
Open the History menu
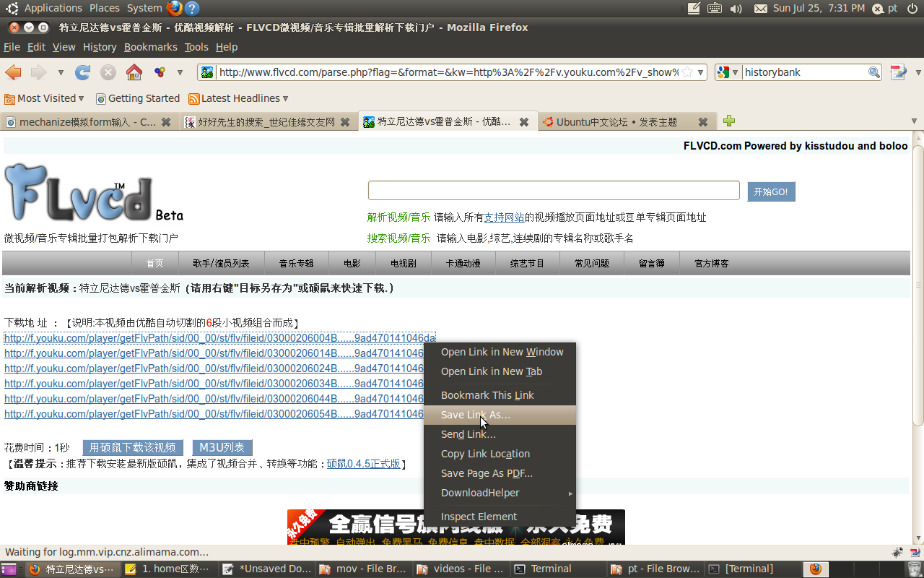pyautogui.click(x=100, y=47)
